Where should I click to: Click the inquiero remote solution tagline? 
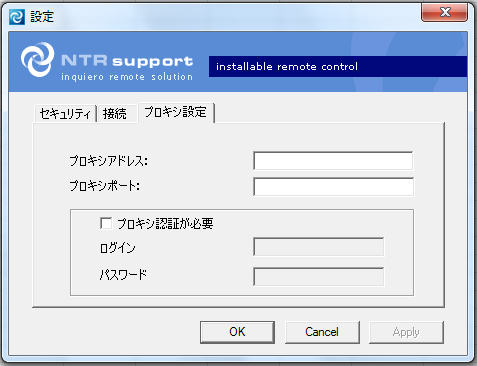coord(127,77)
